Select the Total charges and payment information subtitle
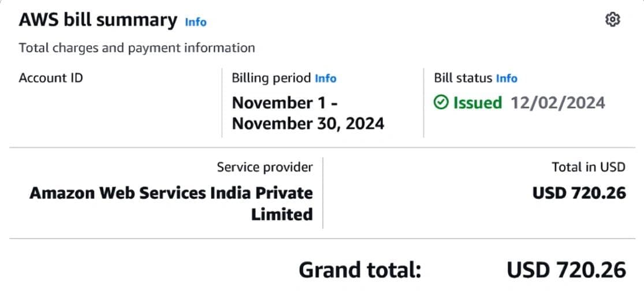This screenshot has width=644, height=291. 136,47
